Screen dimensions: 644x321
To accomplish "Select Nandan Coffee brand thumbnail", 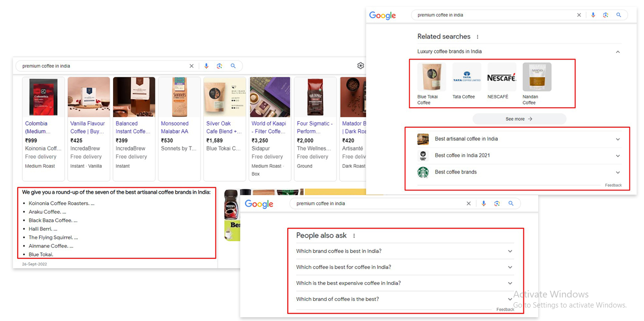I will point(537,77).
